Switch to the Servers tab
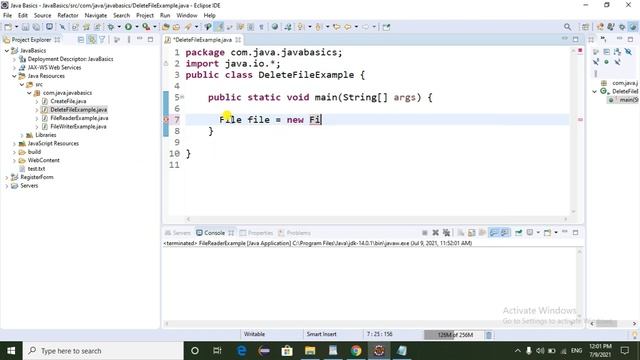This screenshot has width=640, height=360. pyautogui.click(x=178, y=233)
